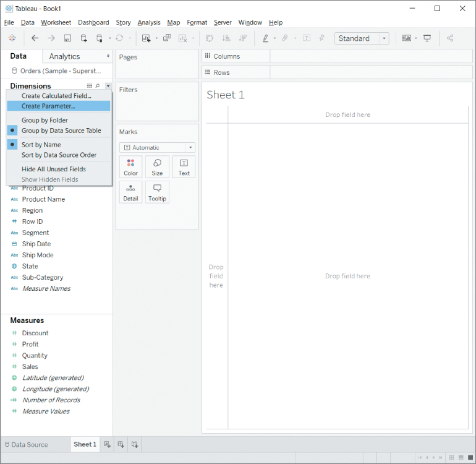Click the Group members paperclip icon
Image resolution: width=476 pixels, height=464 pixels.
click(x=285, y=38)
